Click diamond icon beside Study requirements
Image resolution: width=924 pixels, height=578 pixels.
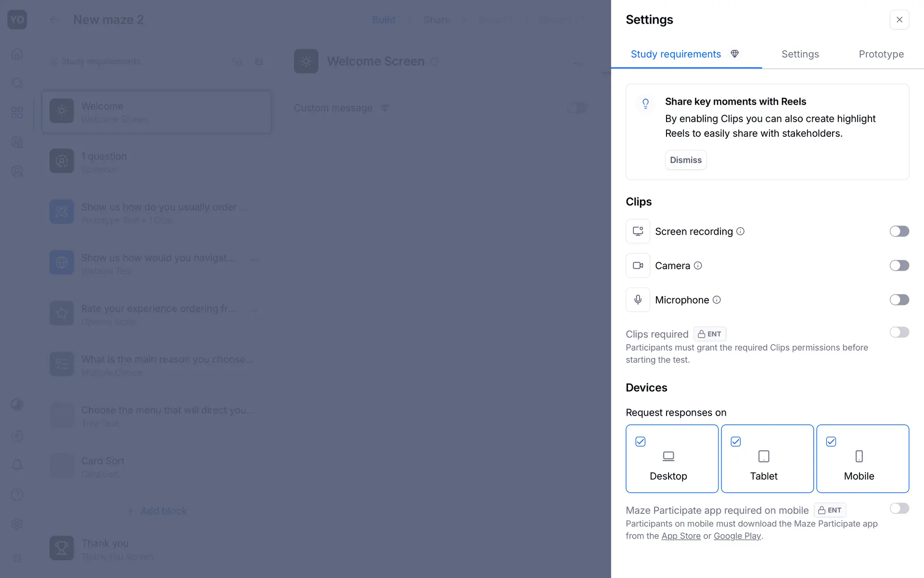[734, 54]
